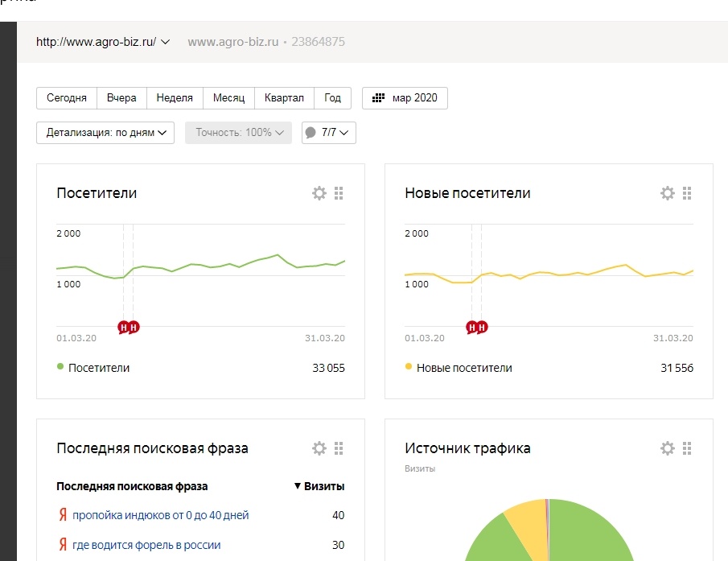Click drag-handle icon on Последняя поисковая фраза widget
This screenshot has width=728, height=561.
(x=339, y=448)
